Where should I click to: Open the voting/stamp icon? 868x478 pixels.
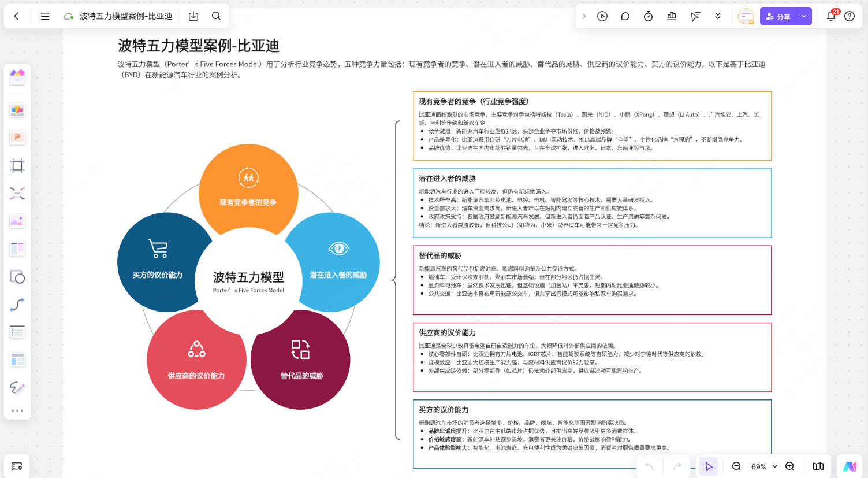click(671, 16)
